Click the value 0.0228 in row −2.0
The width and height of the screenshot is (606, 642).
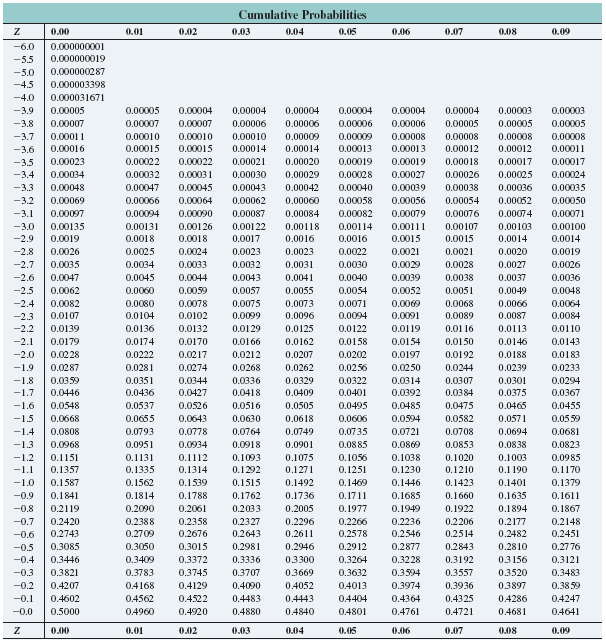(65, 355)
